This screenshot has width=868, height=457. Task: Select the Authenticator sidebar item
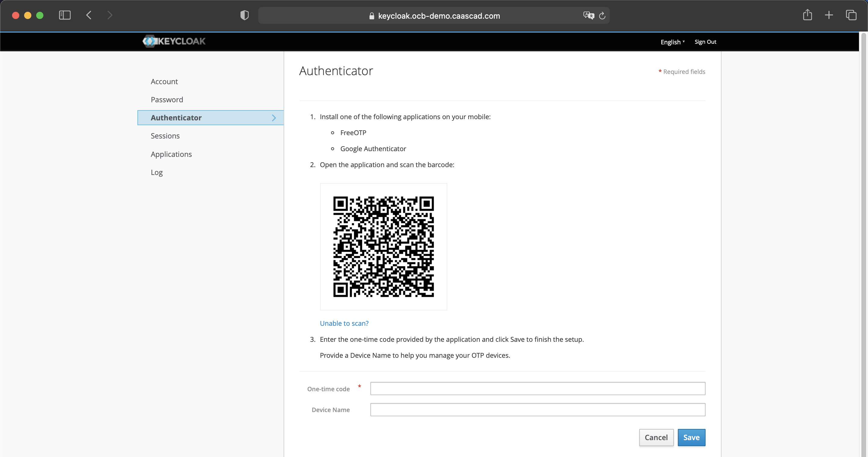tap(211, 118)
